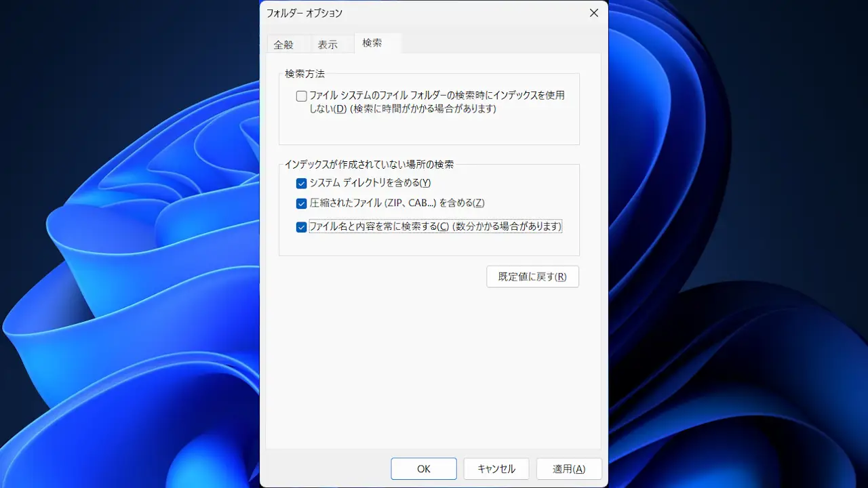The width and height of the screenshot is (868, 488).
Task: Click the システム ディレクトリを含める label text
Action: click(370, 183)
